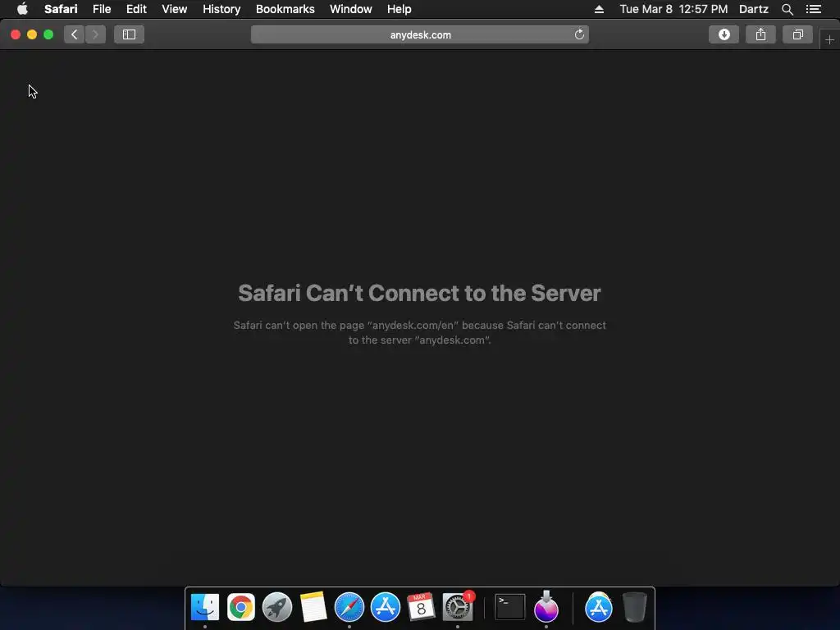Image resolution: width=840 pixels, height=630 pixels.
Task: Minimize the Safari window
Action: 32,34
